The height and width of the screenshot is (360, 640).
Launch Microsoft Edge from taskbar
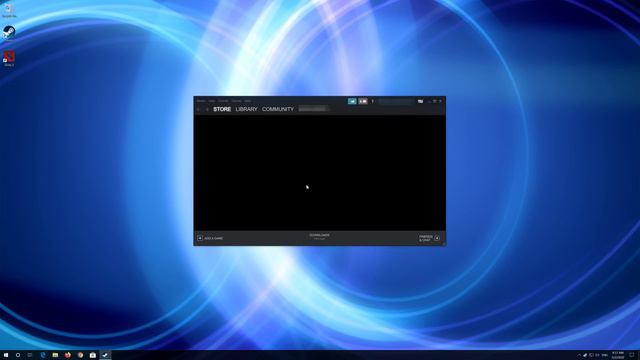pyautogui.click(x=43, y=355)
